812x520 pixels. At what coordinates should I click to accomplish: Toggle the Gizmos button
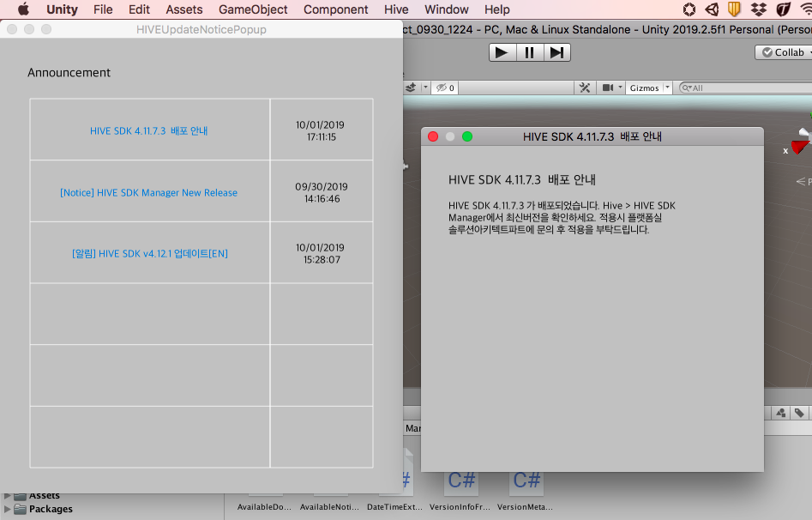(644, 88)
